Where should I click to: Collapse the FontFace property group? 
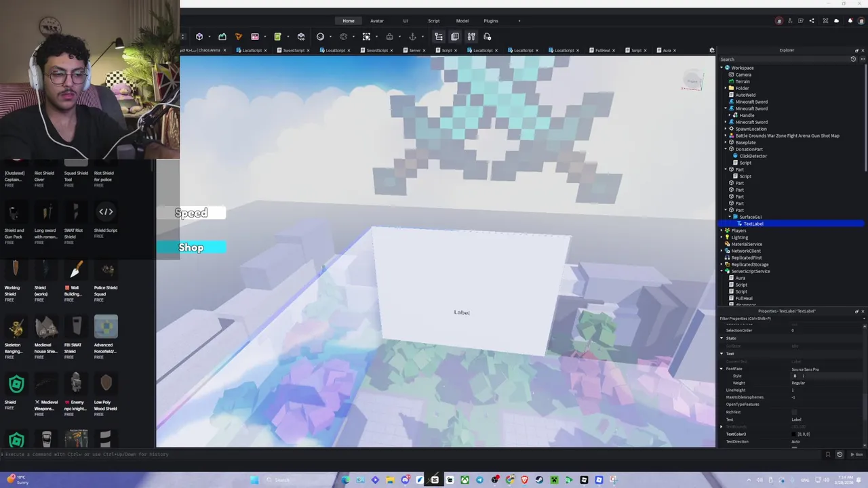point(722,369)
